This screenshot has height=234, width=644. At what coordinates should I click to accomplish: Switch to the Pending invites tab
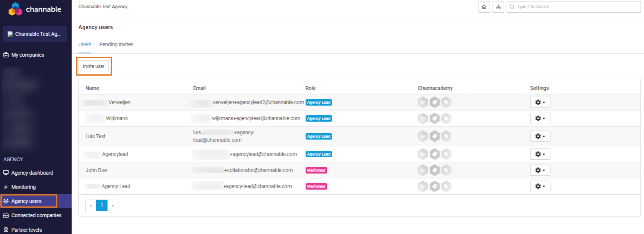pyautogui.click(x=116, y=44)
